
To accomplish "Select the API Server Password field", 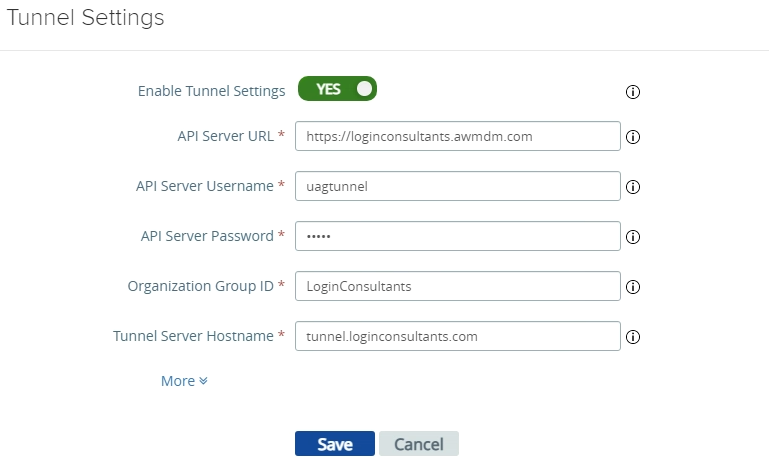I will tap(458, 236).
